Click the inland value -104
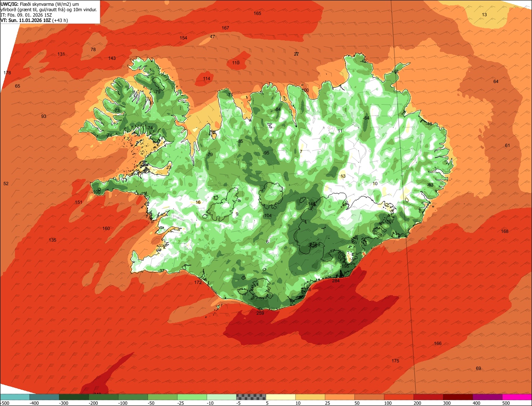 pos(267,215)
